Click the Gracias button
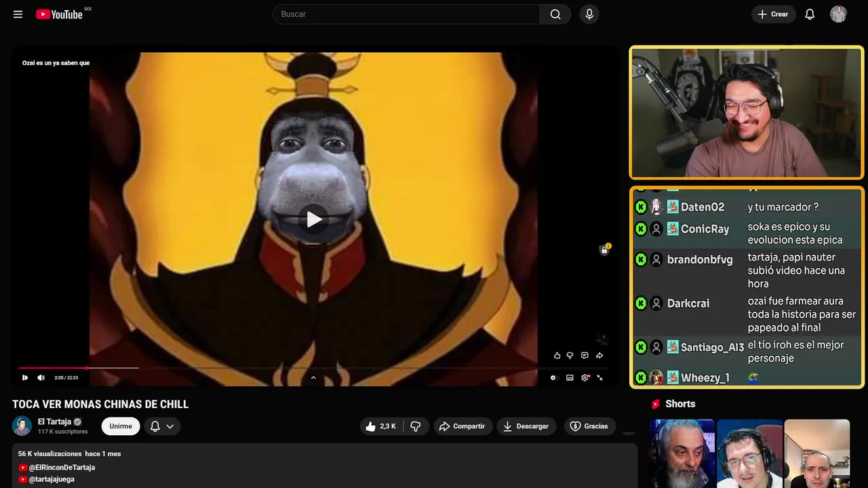The height and width of the screenshot is (488, 868). [x=589, y=426]
